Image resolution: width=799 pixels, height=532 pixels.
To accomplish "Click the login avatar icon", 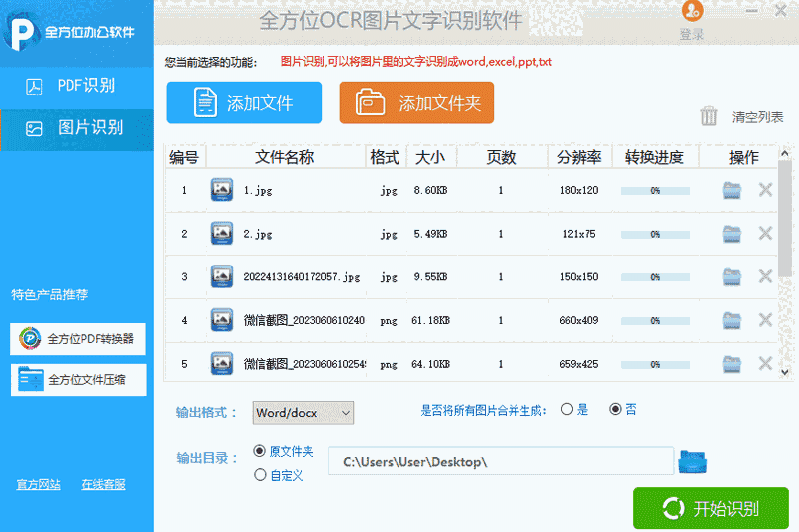I will [692, 11].
